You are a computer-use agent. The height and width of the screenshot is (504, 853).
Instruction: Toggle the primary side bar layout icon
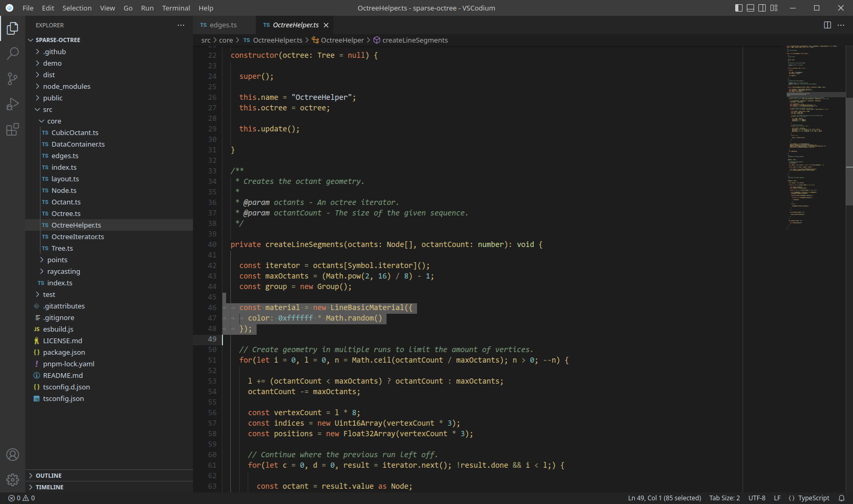click(739, 8)
